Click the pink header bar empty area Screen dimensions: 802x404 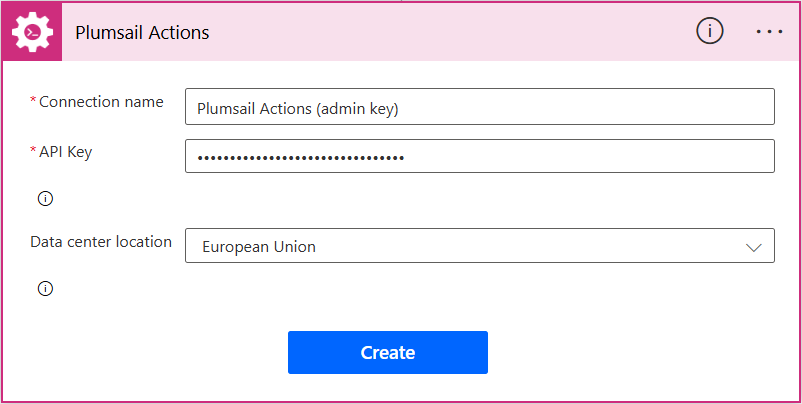(450, 32)
